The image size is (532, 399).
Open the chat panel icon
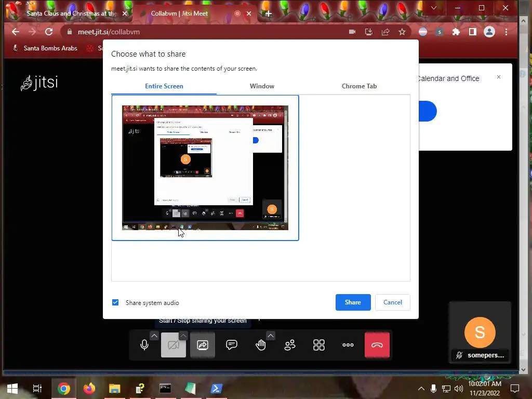tap(231, 345)
